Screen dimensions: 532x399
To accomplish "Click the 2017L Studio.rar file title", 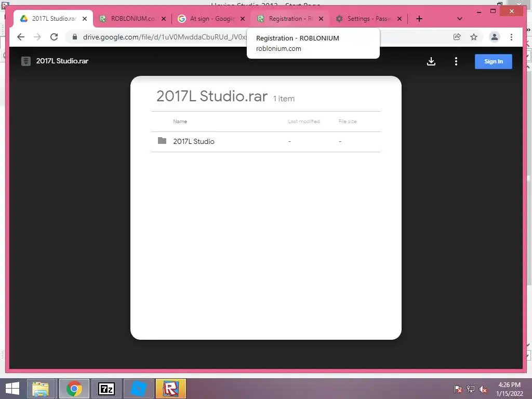I will [62, 61].
